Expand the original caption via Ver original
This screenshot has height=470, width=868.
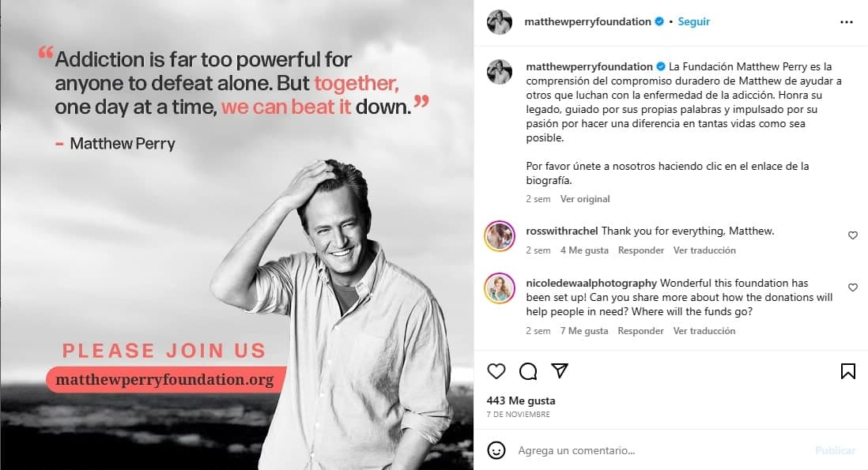click(x=584, y=198)
